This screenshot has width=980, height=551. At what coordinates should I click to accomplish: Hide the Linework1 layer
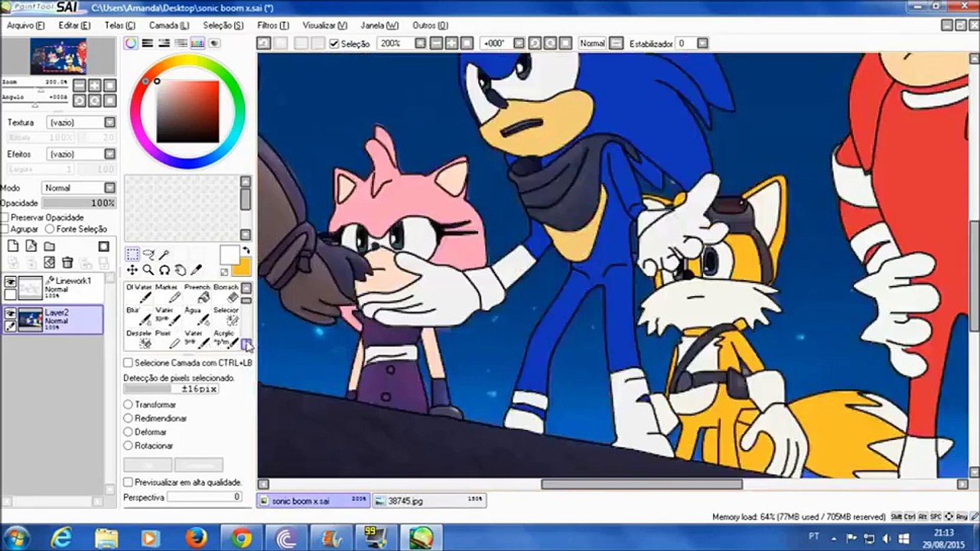(10, 282)
